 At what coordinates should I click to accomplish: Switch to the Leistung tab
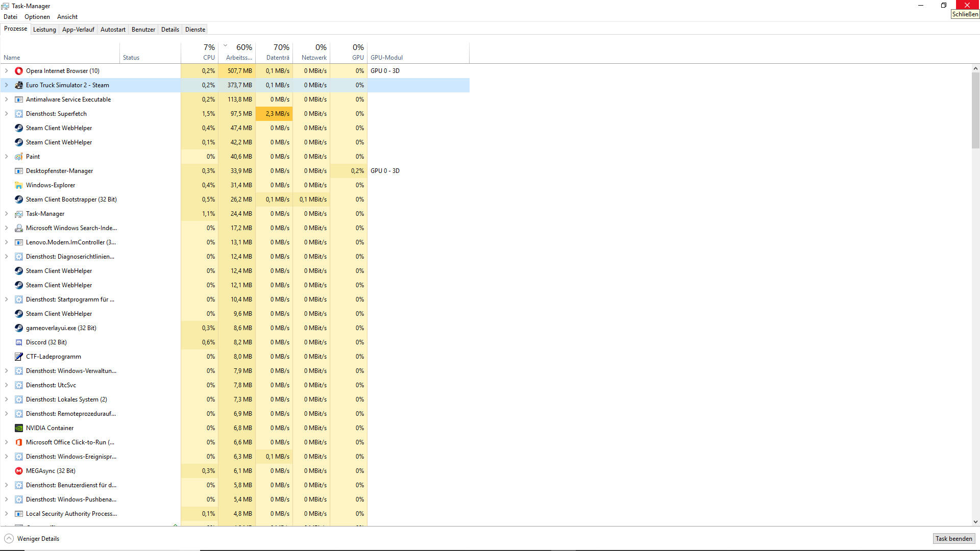point(44,30)
